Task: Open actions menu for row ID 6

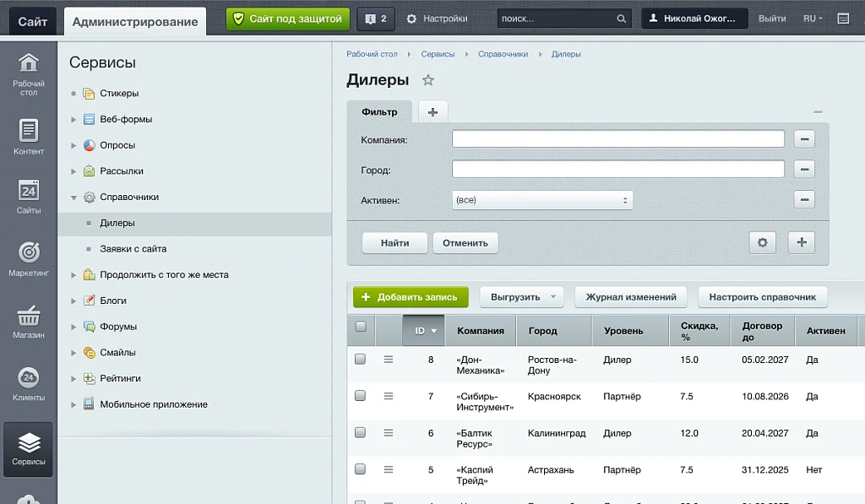Action: [389, 433]
